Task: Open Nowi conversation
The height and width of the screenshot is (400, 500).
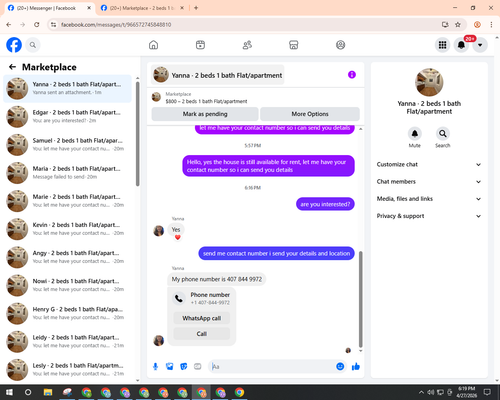Action: [67, 285]
